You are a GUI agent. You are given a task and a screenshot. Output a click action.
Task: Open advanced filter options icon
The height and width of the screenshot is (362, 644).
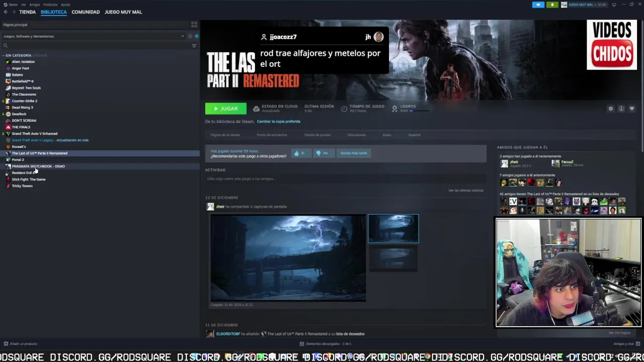[194, 46]
